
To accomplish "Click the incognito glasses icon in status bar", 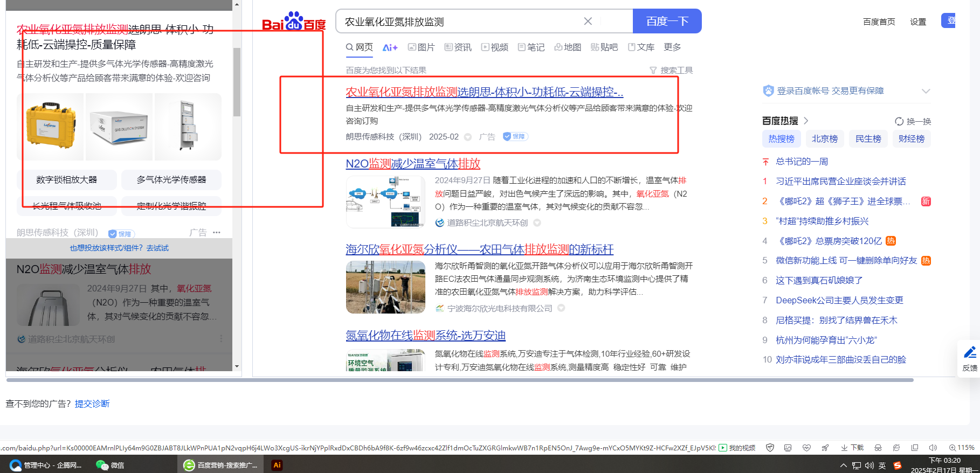I will (878, 448).
